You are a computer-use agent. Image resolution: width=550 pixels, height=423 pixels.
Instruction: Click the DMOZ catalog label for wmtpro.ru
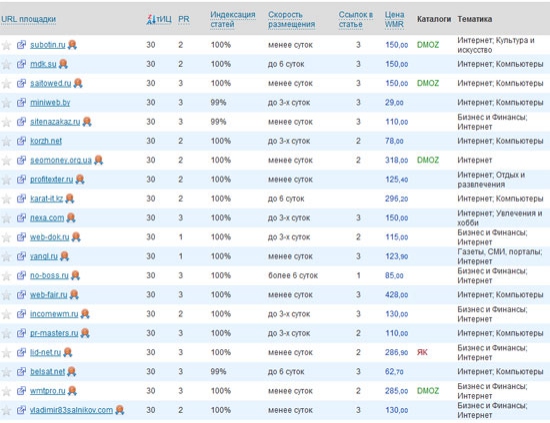[x=428, y=391]
